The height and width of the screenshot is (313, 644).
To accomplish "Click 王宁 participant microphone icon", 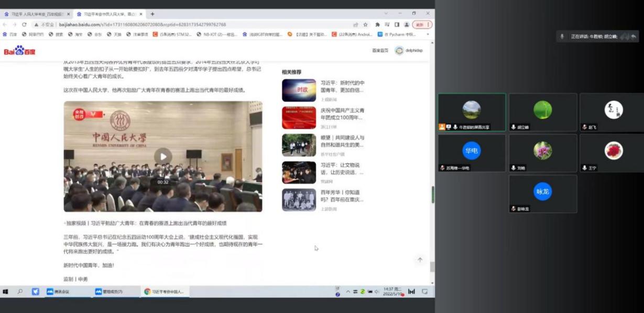I will pyautogui.click(x=584, y=168).
